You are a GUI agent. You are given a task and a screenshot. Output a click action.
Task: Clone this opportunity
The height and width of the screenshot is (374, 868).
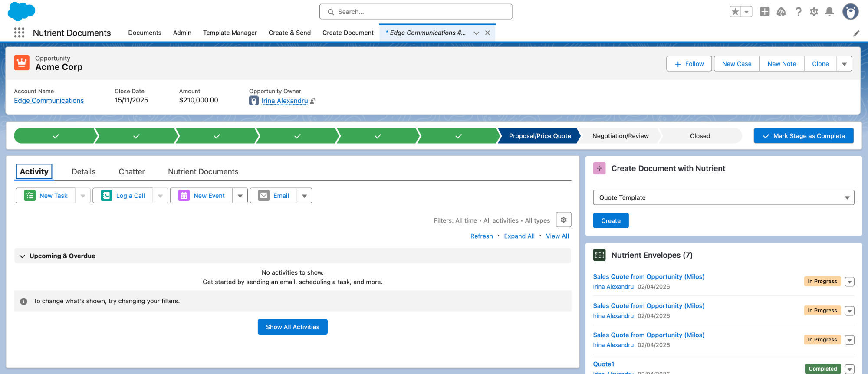(820, 64)
